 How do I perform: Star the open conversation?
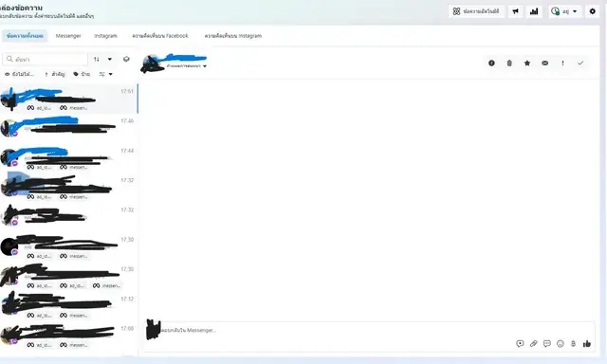[527, 64]
